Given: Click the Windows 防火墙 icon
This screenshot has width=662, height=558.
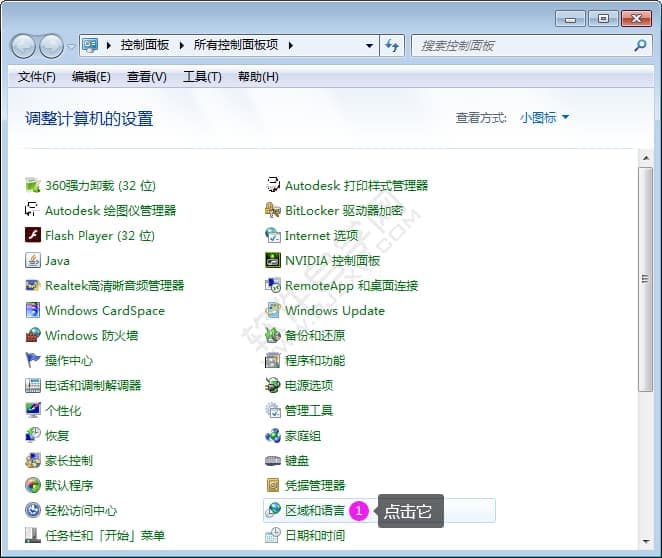Looking at the screenshot, I should point(33,335).
